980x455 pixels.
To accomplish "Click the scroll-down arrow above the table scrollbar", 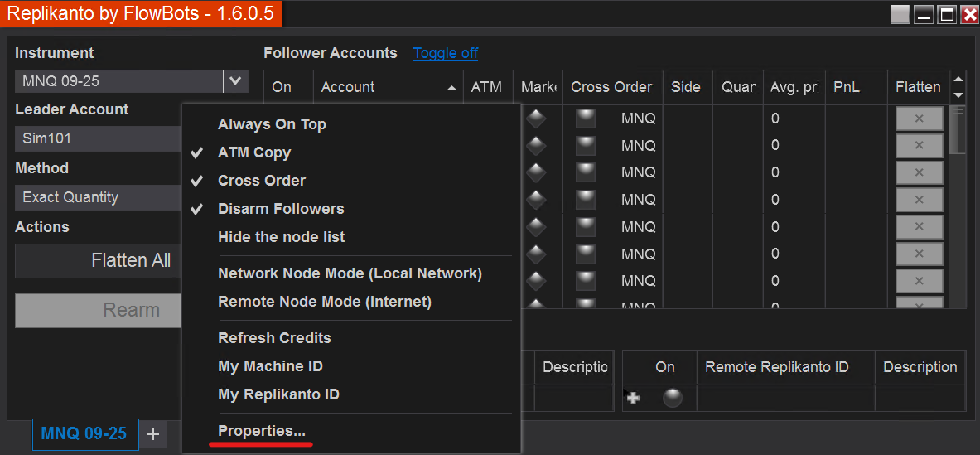I will tap(958, 94).
